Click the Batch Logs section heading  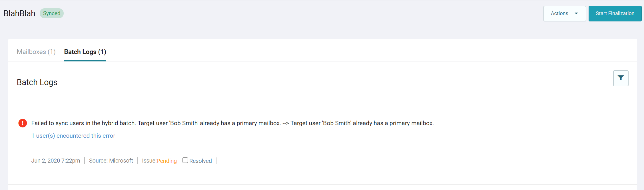37,82
